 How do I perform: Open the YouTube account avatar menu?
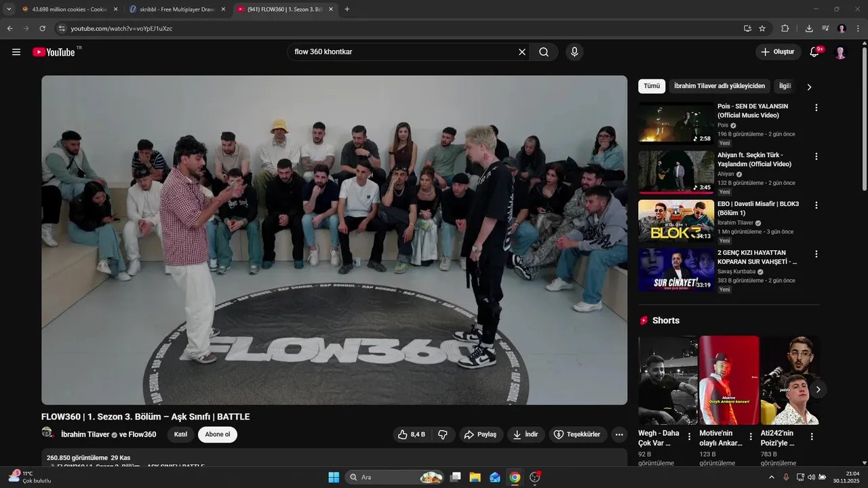point(841,52)
